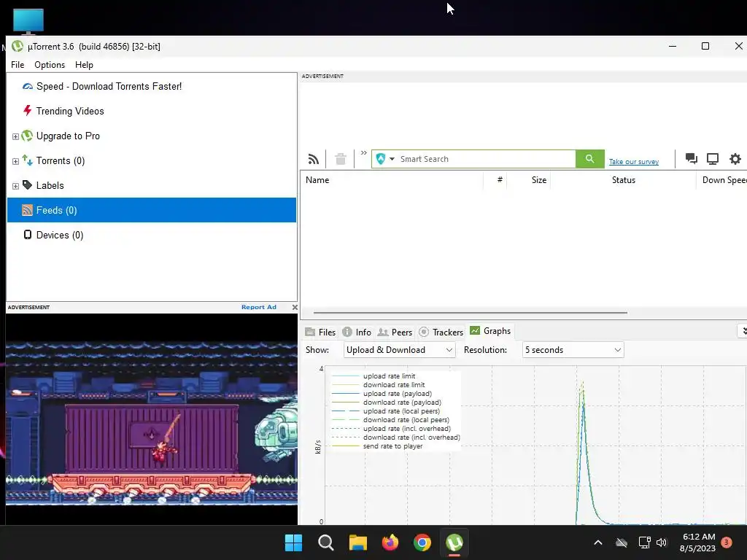Click the green search button
747x560 pixels.
pos(589,159)
